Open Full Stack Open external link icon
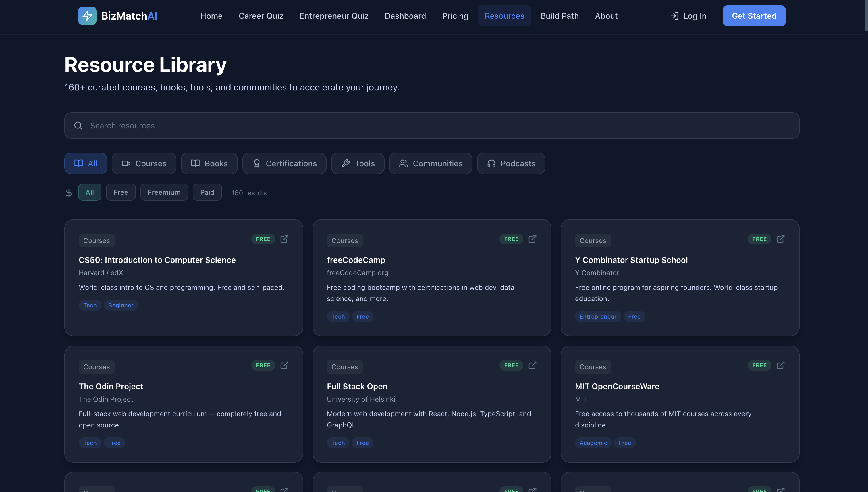Image resolution: width=868 pixels, height=492 pixels. 532,365
